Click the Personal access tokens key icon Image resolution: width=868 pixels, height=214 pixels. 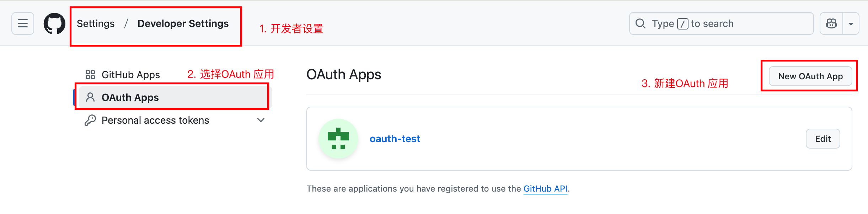pyautogui.click(x=90, y=120)
